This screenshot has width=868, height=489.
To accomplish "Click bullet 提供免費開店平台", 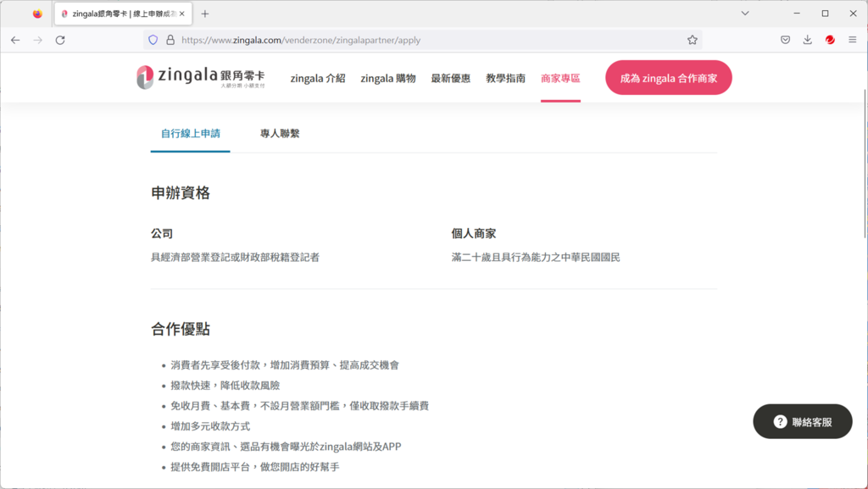I will 254,467.
